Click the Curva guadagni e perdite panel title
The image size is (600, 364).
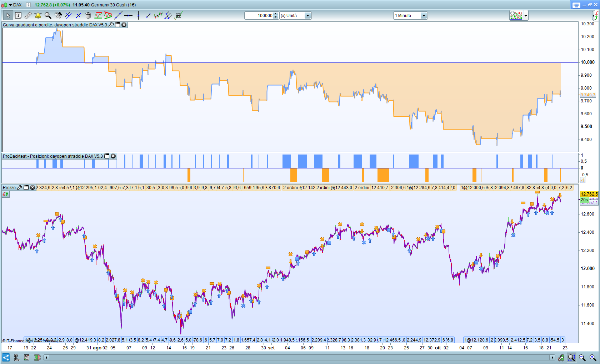click(55, 25)
